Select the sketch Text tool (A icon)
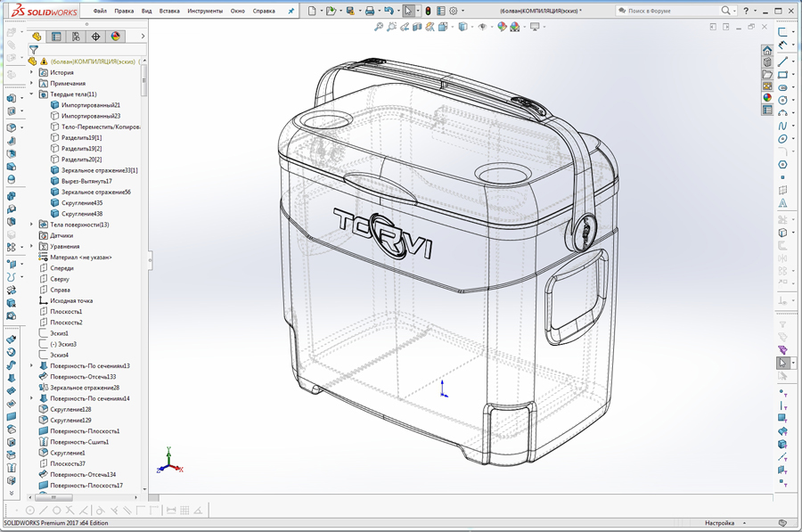The width and height of the screenshot is (802, 532). click(x=783, y=204)
